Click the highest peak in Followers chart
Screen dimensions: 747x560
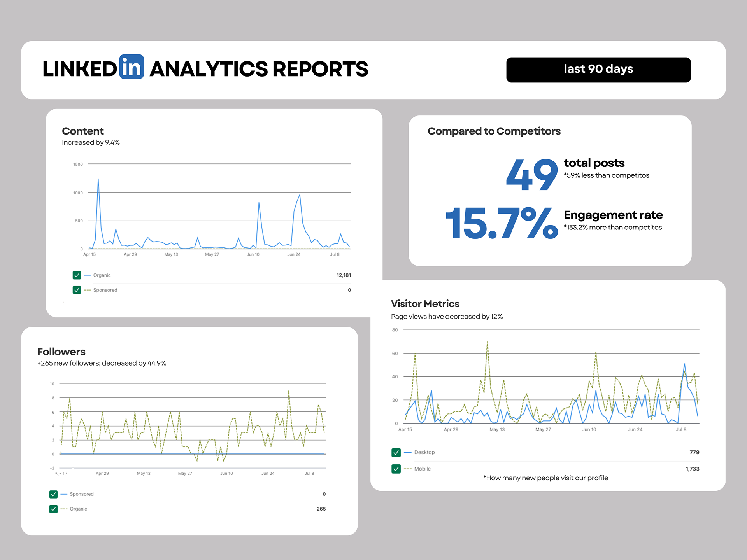[289, 391]
